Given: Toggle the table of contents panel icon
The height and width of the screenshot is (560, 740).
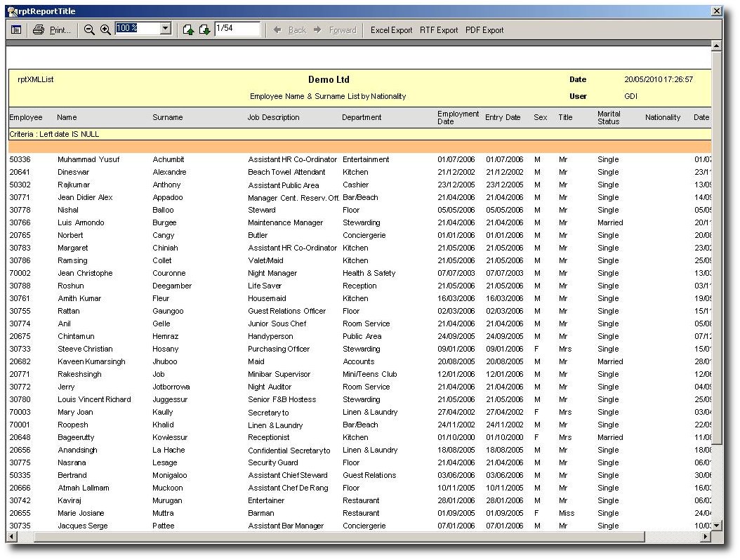Looking at the screenshot, I should pyautogui.click(x=16, y=29).
